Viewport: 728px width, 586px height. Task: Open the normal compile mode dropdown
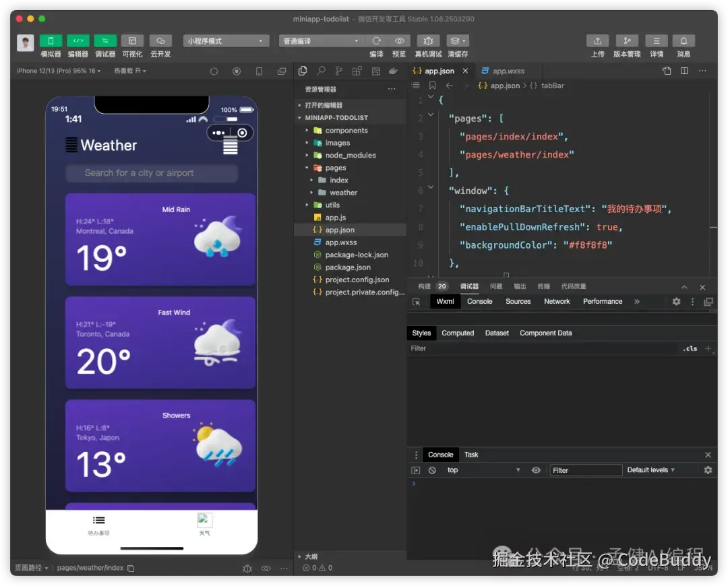click(322, 41)
